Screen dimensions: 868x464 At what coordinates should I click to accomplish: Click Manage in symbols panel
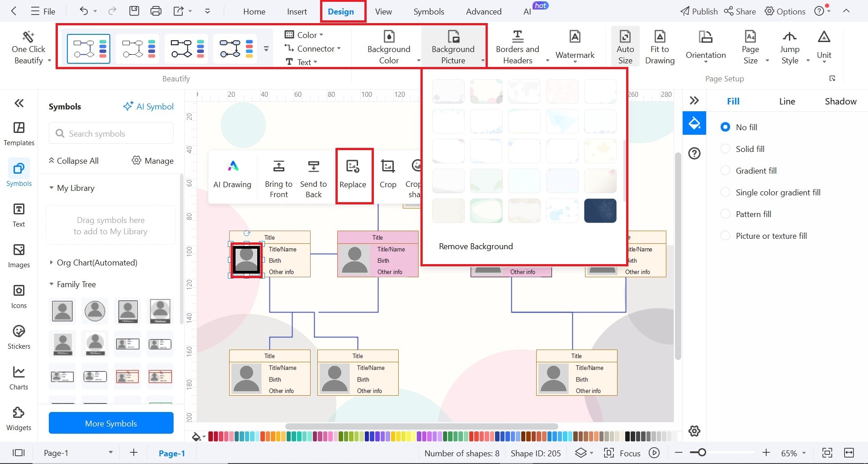(x=153, y=161)
